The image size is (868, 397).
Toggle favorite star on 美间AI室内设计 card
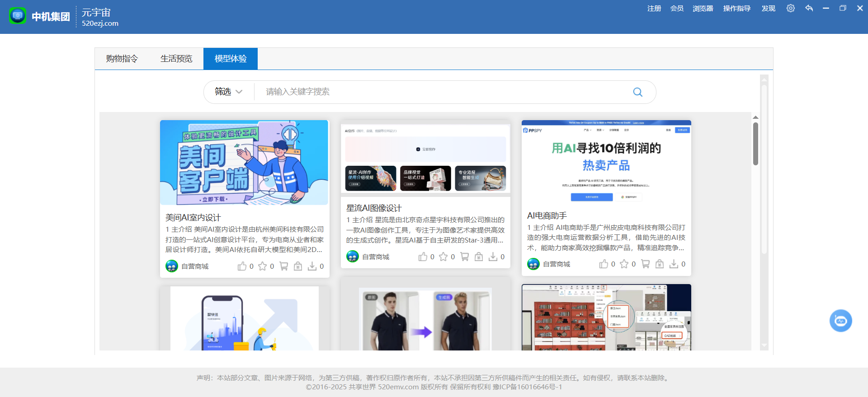click(263, 266)
